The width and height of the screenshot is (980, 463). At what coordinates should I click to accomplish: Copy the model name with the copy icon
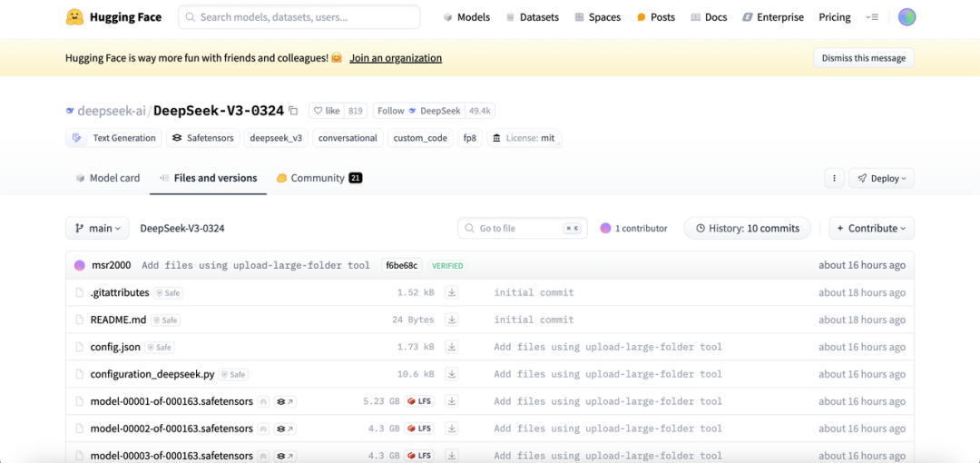coord(293,111)
